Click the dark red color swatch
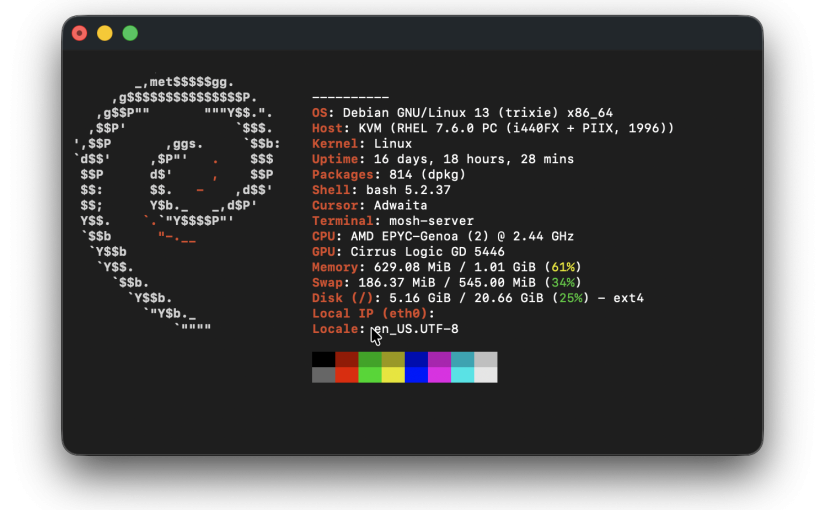 point(347,359)
